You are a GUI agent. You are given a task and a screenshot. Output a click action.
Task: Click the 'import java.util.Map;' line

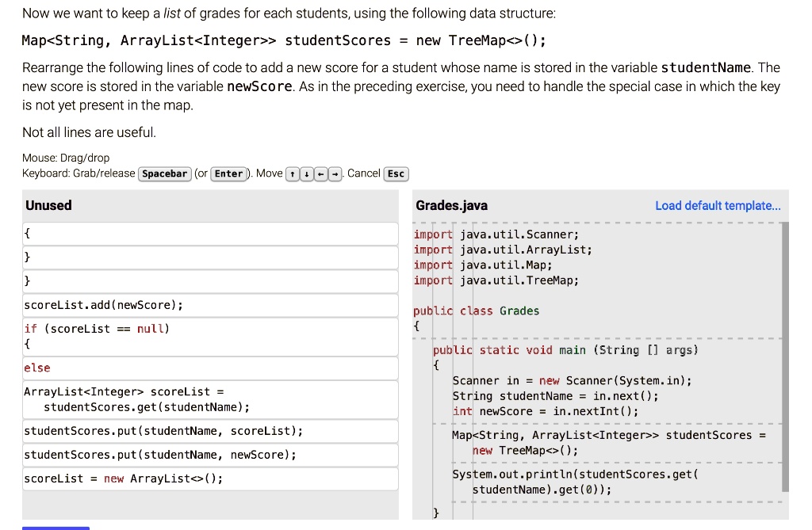tap(483, 265)
